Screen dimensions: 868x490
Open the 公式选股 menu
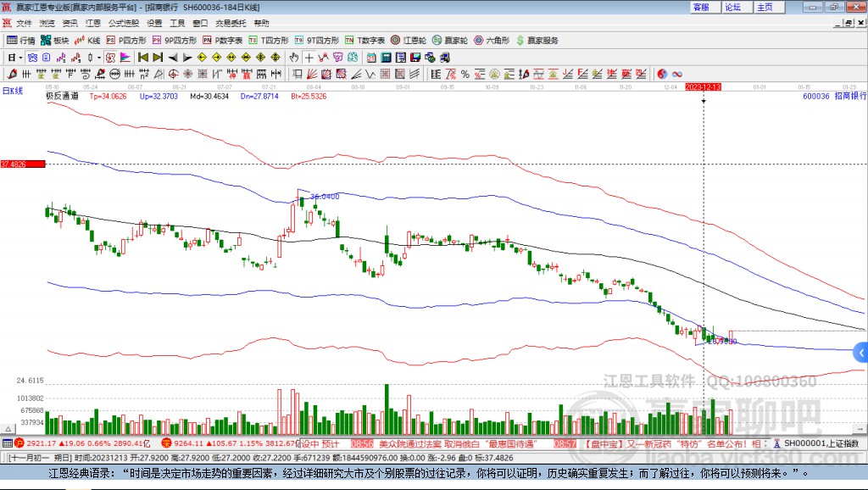[123, 23]
